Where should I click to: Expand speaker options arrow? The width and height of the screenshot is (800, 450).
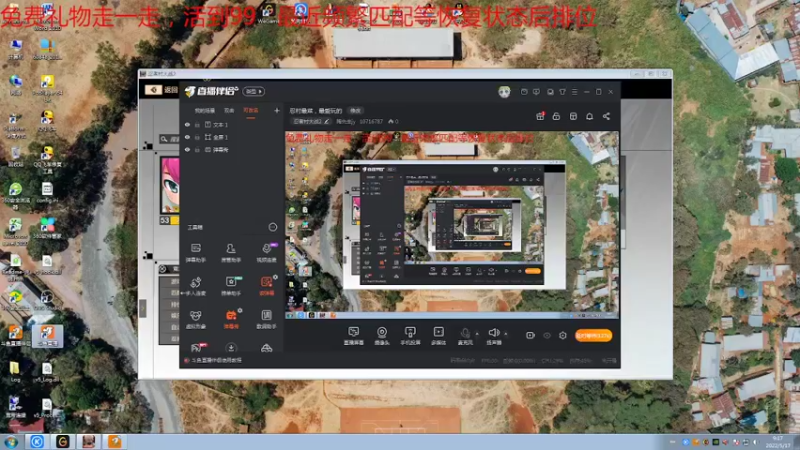click(506, 334)
